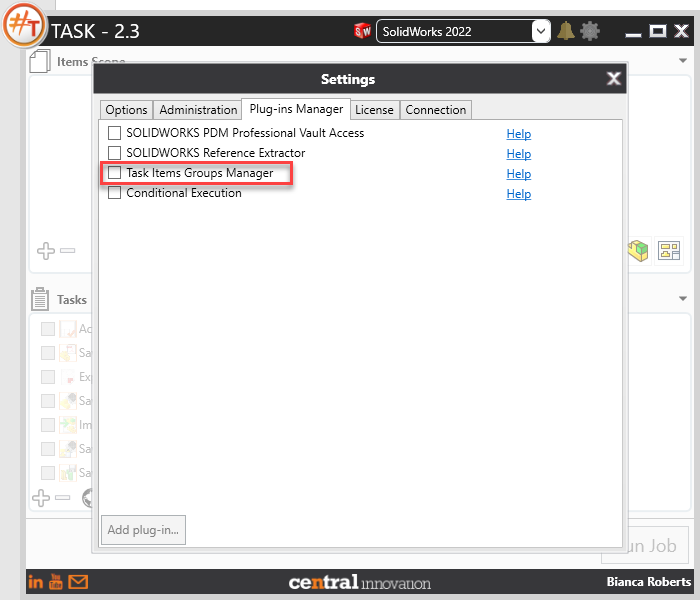The height and width of the screenshot is (600, 700).
Task: Enable SOLIDWORKS Reference Extractor checkbox
Action: (x=114, y=153)
